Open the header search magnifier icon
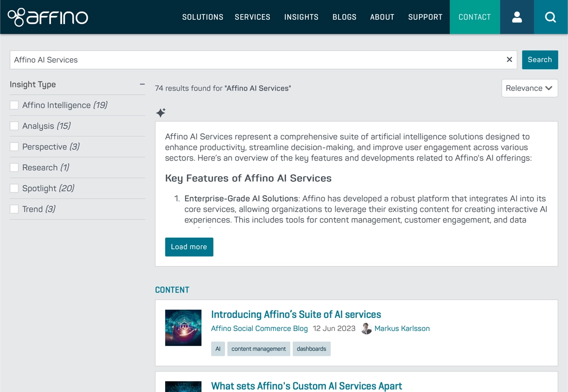The image size is (568, 392). (551, 17)
